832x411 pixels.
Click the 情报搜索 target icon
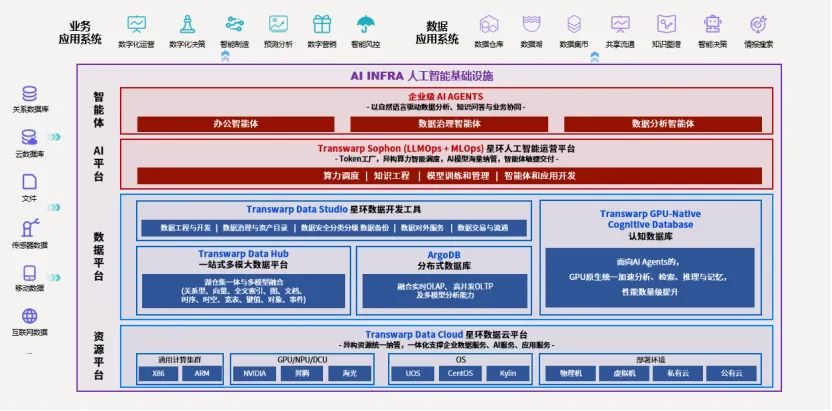(x=758, y=24)
